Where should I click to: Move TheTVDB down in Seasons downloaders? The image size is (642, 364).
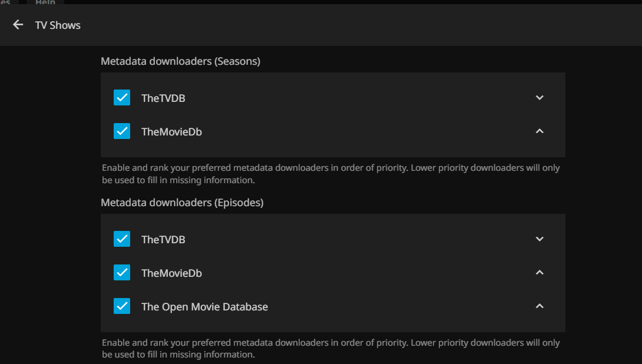(x=540, y=98)
